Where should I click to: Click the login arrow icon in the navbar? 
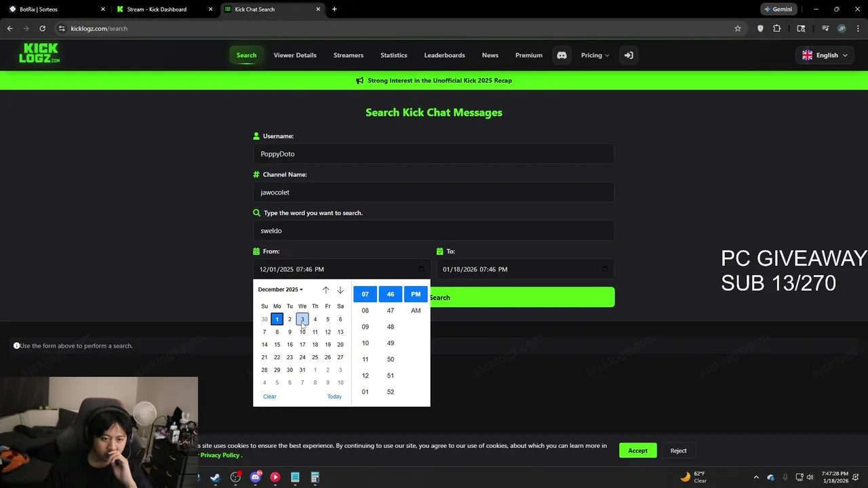(629, 55)
